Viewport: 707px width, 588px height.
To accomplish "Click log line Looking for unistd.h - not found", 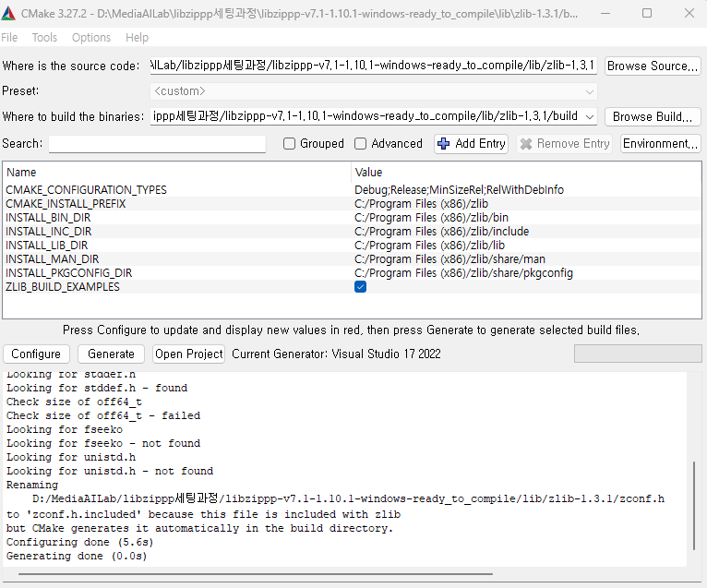I will click(x=110, y=471).
